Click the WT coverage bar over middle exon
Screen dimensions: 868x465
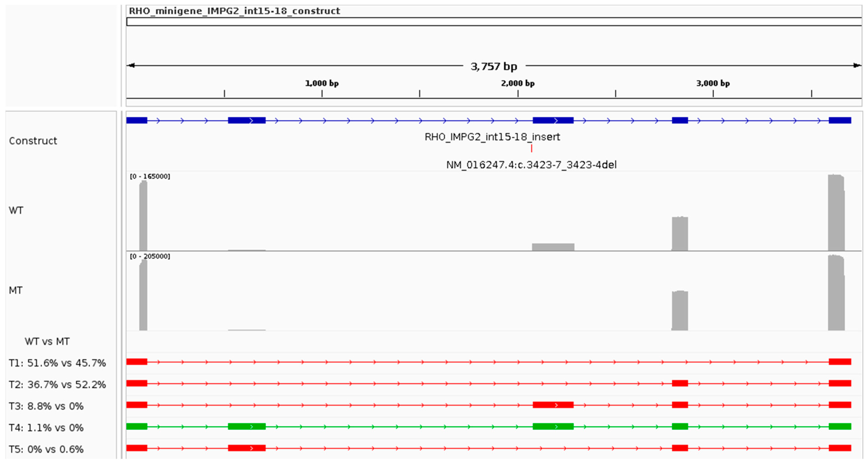coord(553,247)
